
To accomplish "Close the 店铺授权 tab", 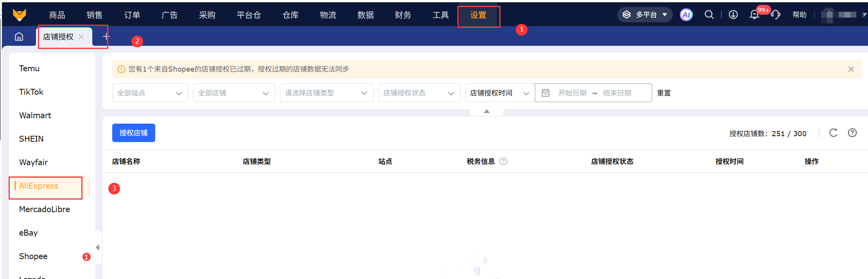I will point(81,37).
